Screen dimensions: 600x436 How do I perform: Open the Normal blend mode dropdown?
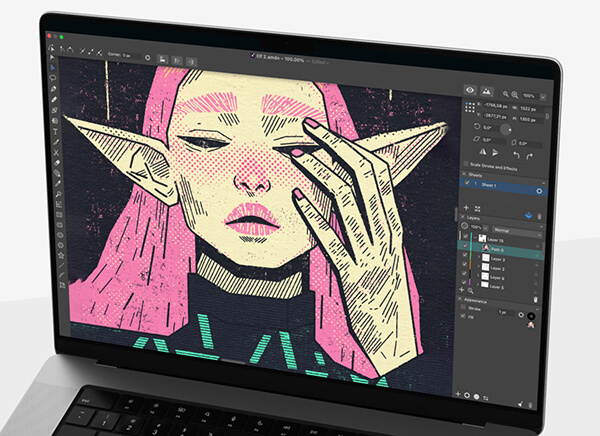(517, 232)
